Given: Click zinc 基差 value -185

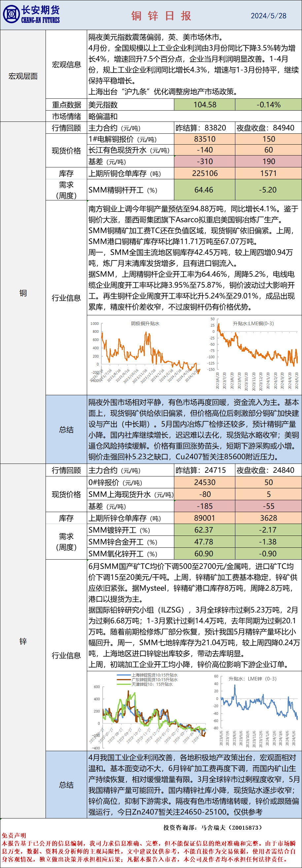Looking at the screenshot, I should click(x=205, y=506).
